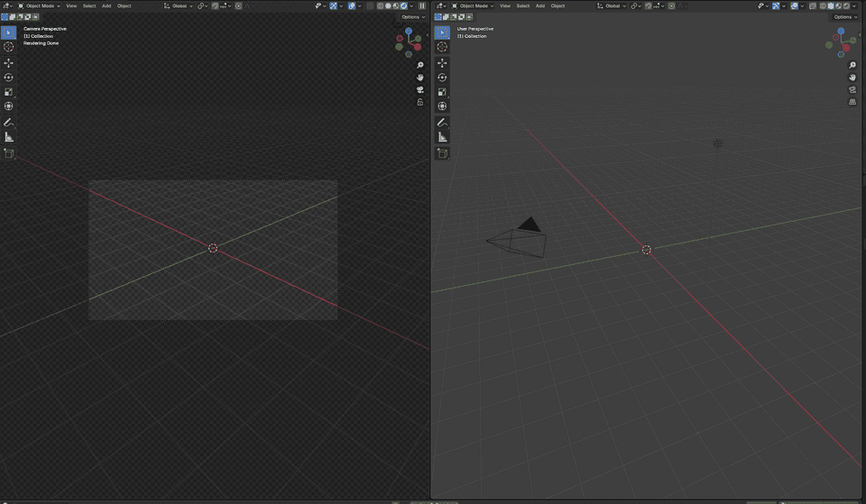Image resolution: width=866 pixels, height=504 pixels.
Task: Activate the Cursor tool in right viewport
Action: pyautogui.click(x=442, y=47)
